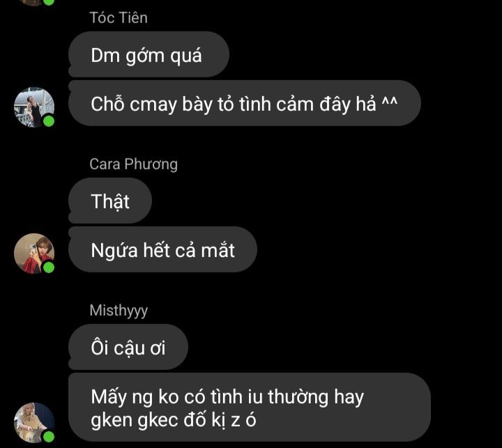Open Tóc Tiên's profile picture avatar
502x448 pixels.
(34, 107)
